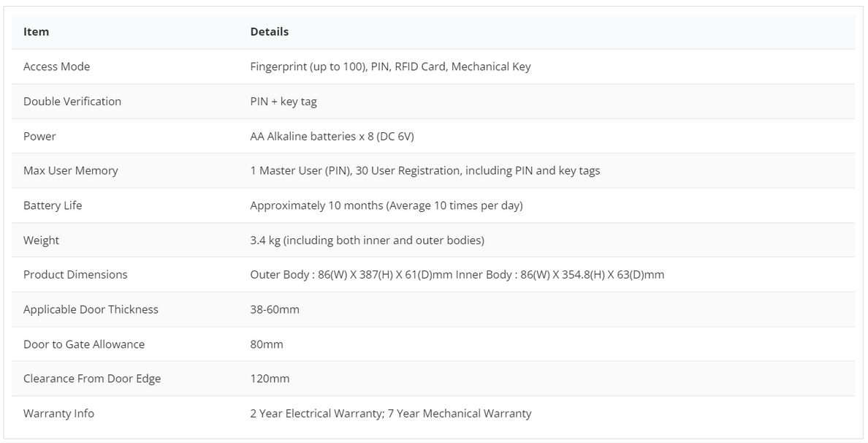Click the PIN + key tag value
Image resolution: width=868 pixels, height=443 pixels.
point(283,102)
